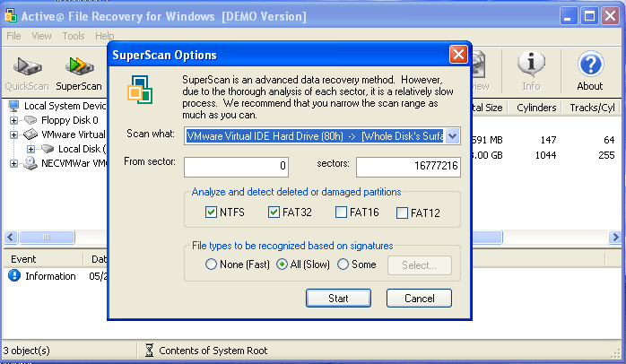The image size is (626, 364).
Task: Click the sectors count input field
Action: click(408, 167)
